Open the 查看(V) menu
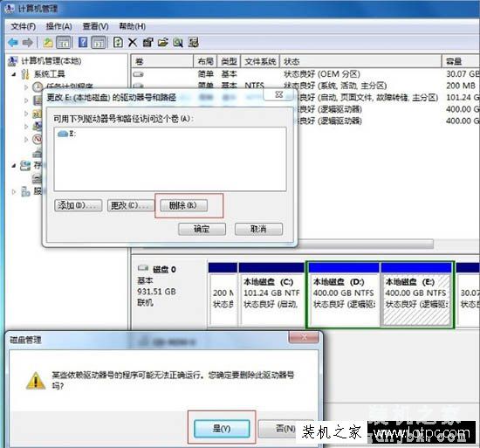 (x=95, y=27)
